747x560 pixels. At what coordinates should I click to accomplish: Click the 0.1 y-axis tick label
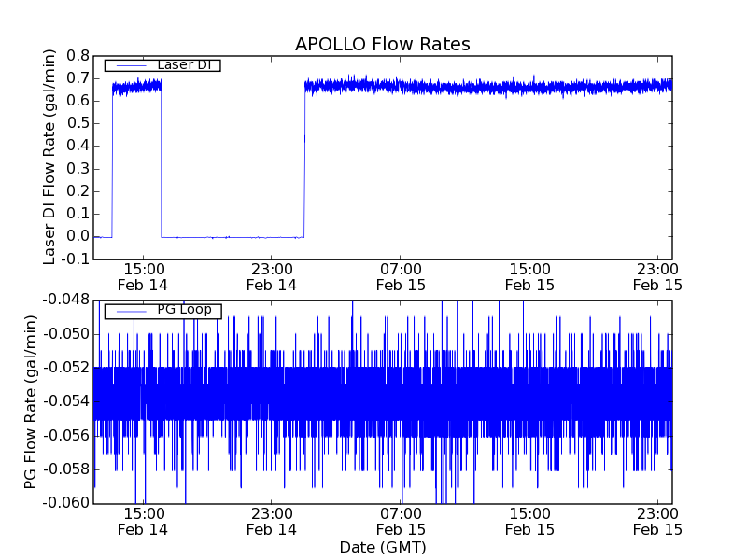(x=78, y=214)
